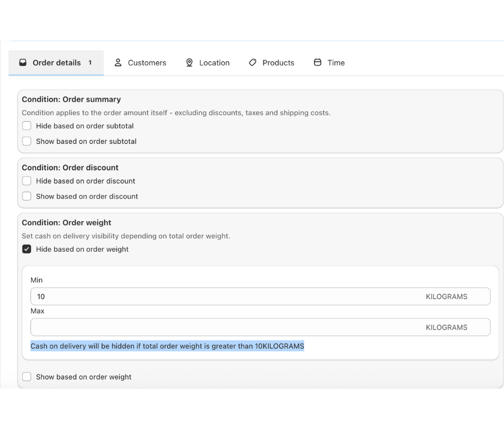The height and width of the screenshot is (423, 504).
Task: Click the empty Max weight field
Action: 225,327
